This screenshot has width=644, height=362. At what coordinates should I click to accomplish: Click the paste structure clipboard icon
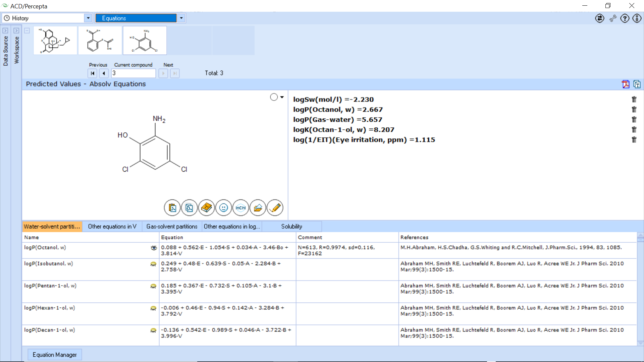[172, 208]
